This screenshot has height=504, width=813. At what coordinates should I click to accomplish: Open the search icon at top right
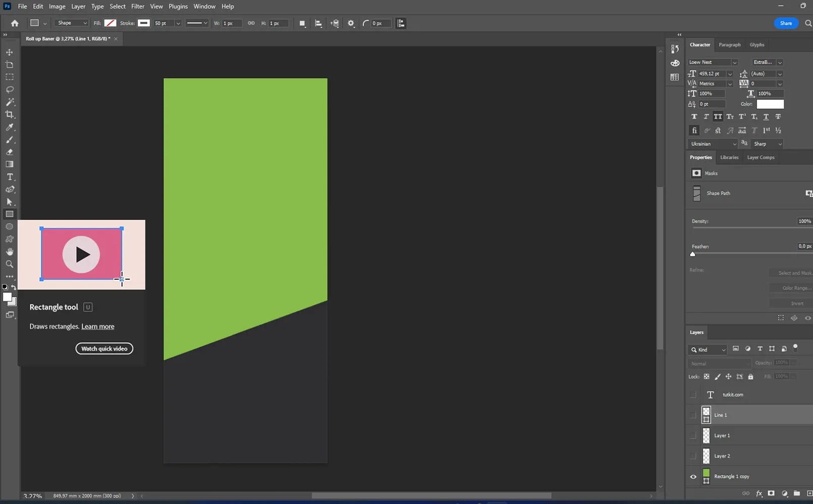click(808, 23)
